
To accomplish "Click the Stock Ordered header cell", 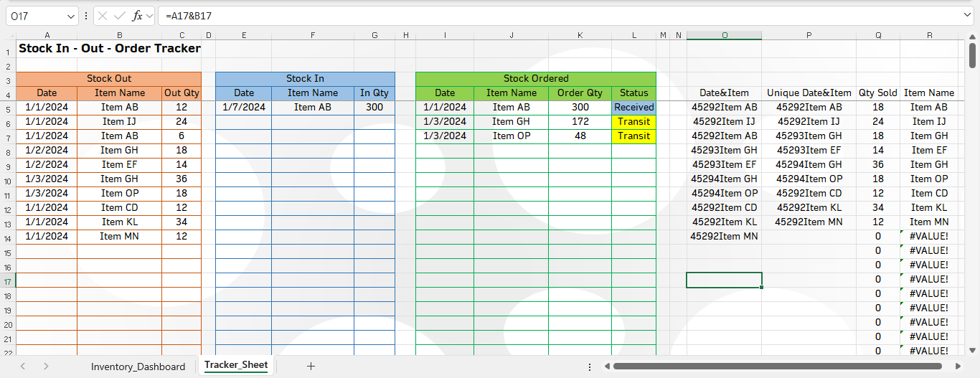I will (x=536, y=79).
